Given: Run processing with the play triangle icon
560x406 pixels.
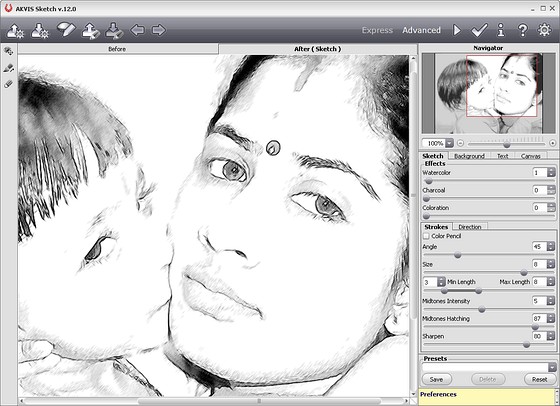Looking at the screenshot, I should click(456, 30).
